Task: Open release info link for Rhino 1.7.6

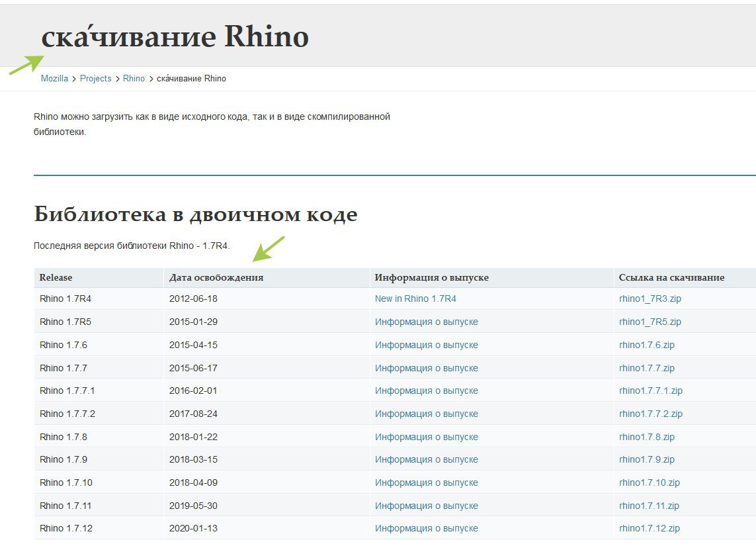Action: 427,345
